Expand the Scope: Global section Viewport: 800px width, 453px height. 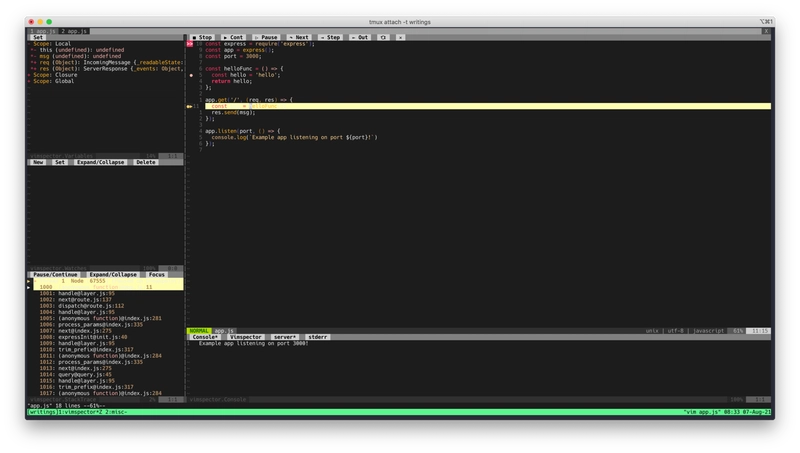tap(29, 81)
